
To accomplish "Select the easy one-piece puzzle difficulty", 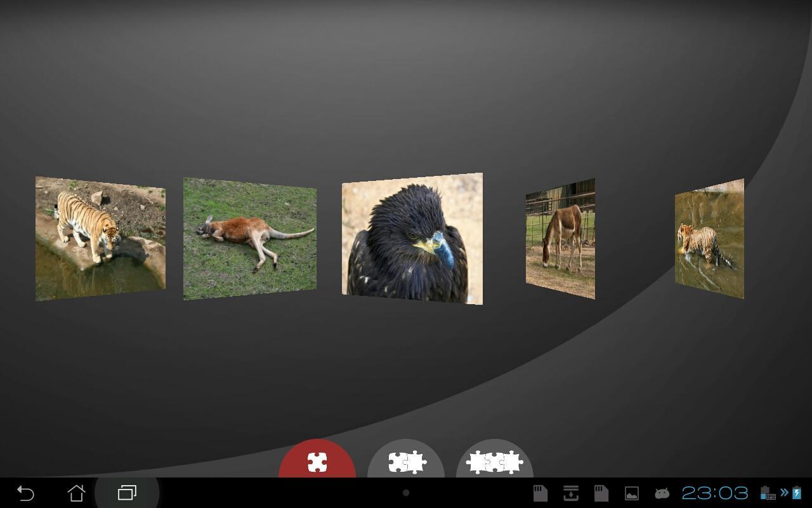I will coord(318,462).
